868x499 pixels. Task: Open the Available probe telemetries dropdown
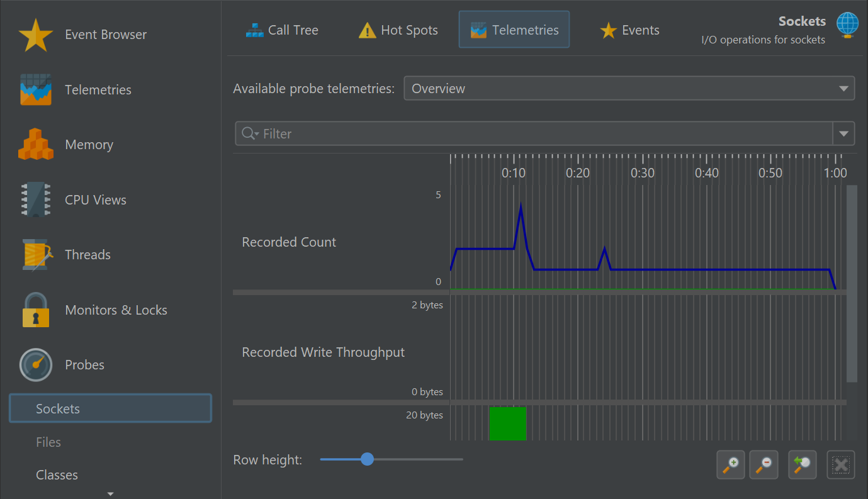pos(629,89)
